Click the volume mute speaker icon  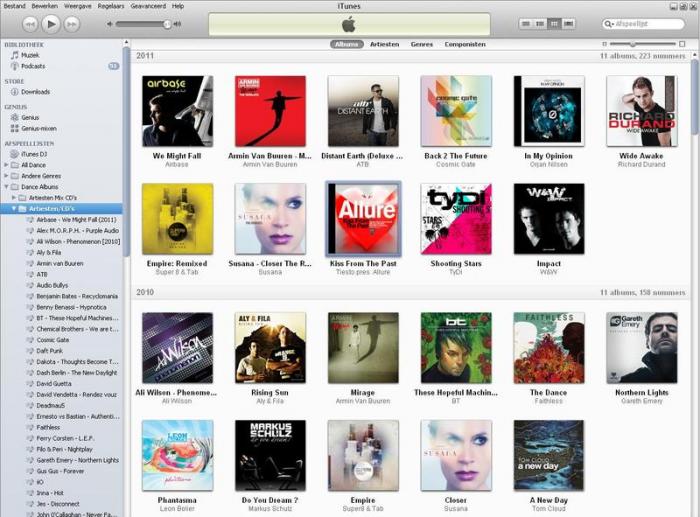110,24
